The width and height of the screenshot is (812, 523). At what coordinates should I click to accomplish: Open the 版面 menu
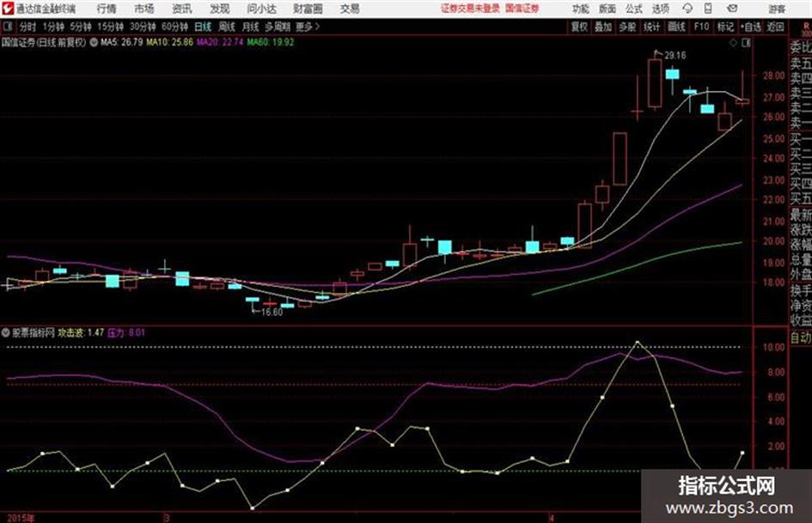pyautogui.click(x=607, y=9)
